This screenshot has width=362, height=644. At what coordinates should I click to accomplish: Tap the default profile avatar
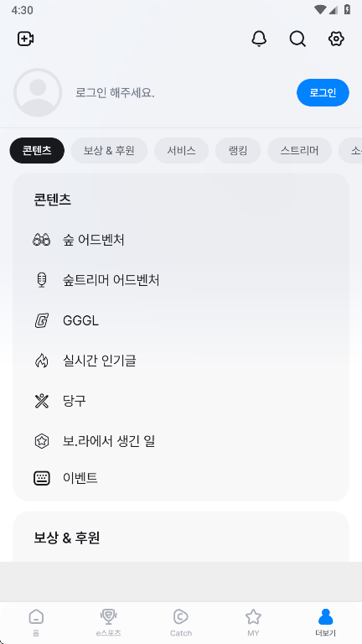pyautogui.click(x=38, y=92)
